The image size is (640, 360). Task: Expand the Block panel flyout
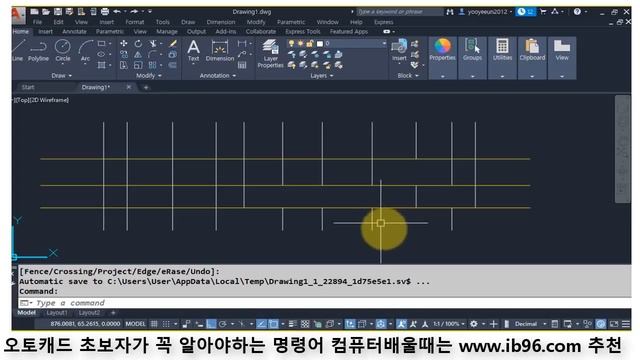(408, 76)
